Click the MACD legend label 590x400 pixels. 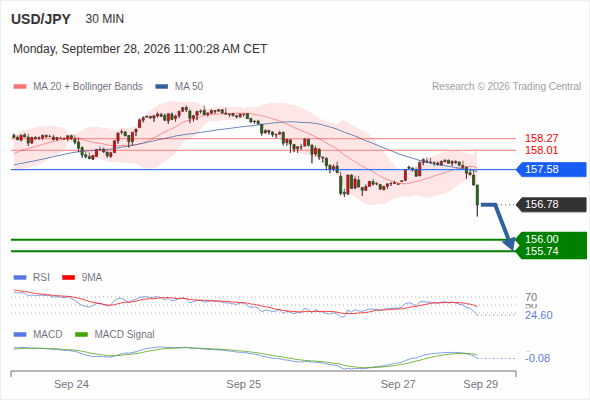[x=47, y=334]
